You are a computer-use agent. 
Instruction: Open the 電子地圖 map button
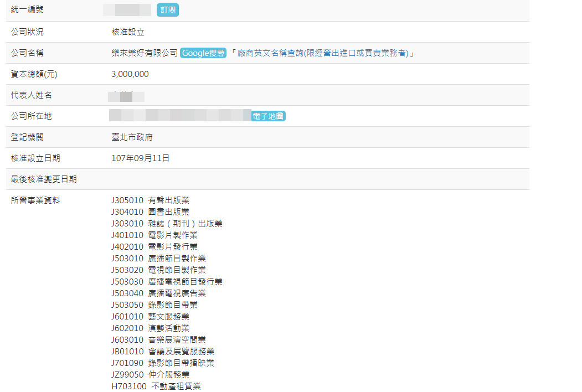tap(269, 116)
